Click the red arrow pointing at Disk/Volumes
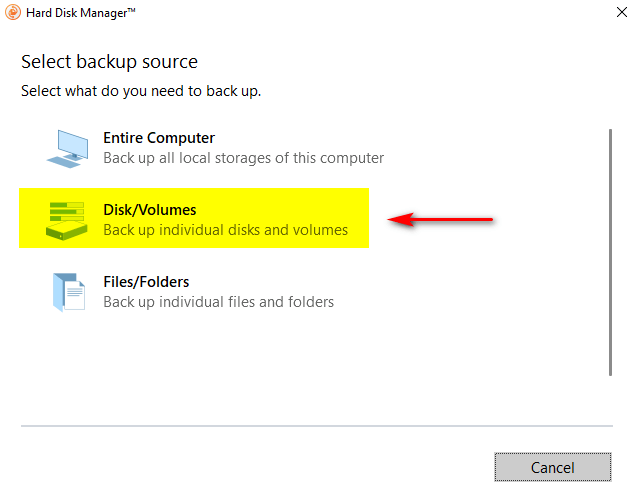Image resolution: width=633 pixels, height=502 pixels. [x=441, y=219]
